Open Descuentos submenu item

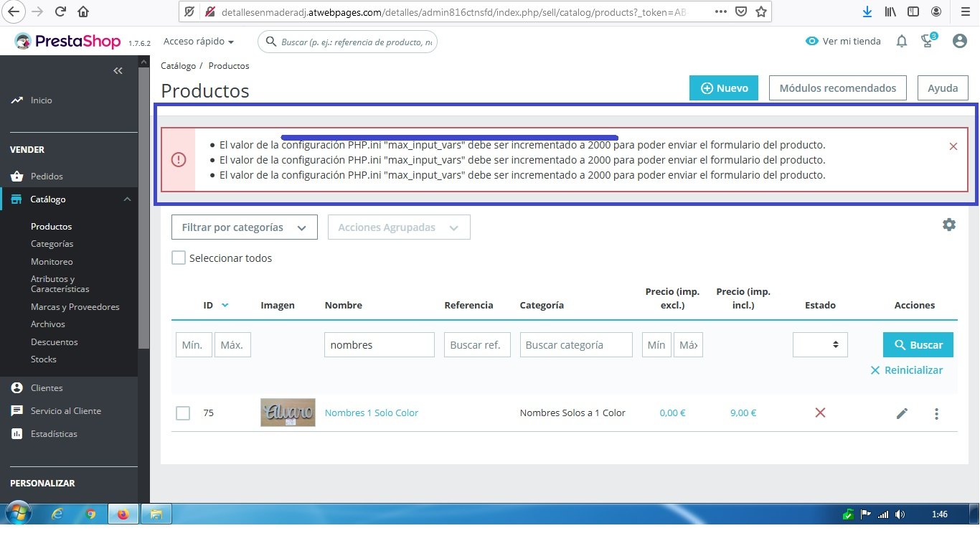click(x=55, y=342)
